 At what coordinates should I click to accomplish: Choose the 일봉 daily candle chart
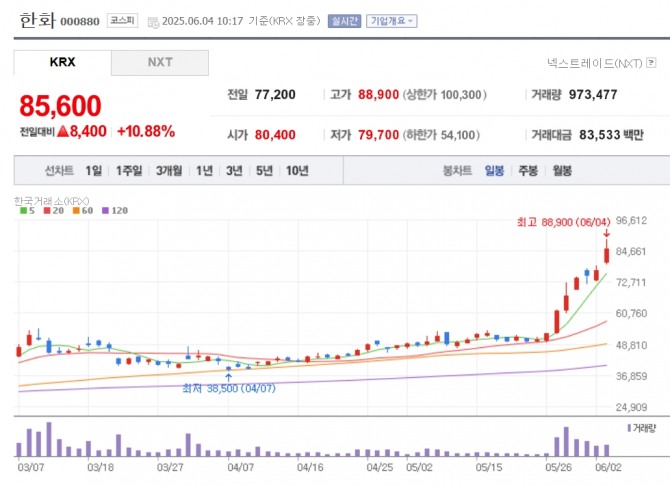pos(494,171)
